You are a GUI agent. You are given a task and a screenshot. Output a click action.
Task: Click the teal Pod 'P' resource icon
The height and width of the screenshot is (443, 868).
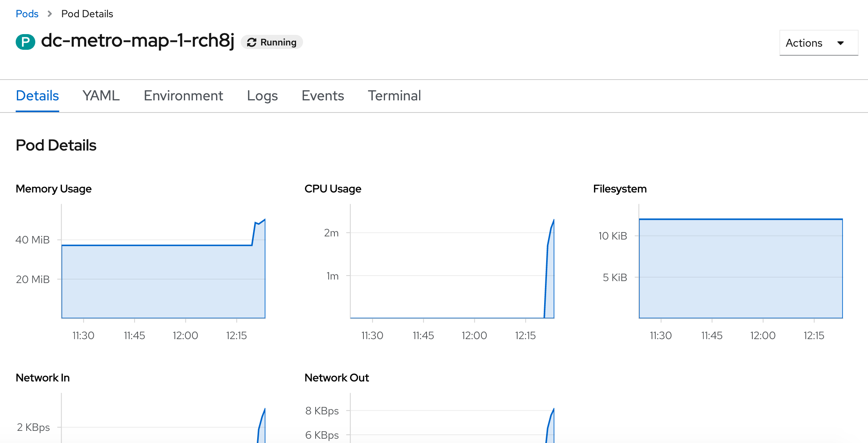pyautogui.click(x=25, y=42)
